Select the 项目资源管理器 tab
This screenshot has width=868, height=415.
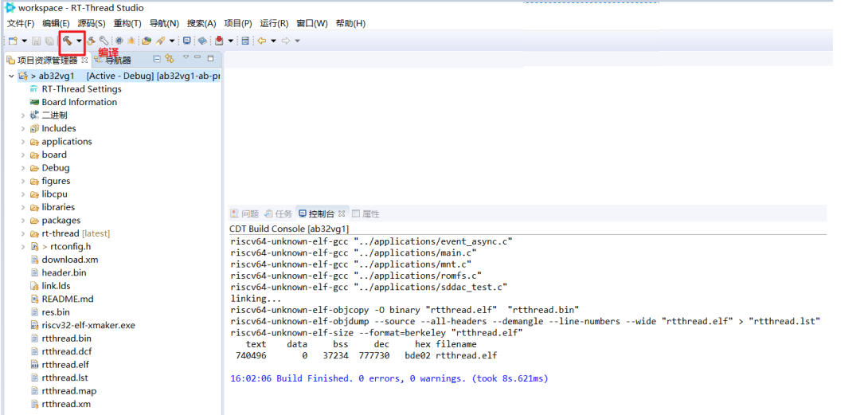tap(48, 60)
